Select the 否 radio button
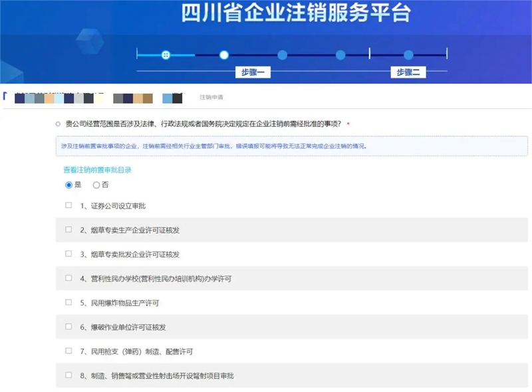The height and width of the screenshot is (392, 532). click(x=96, y=185)
